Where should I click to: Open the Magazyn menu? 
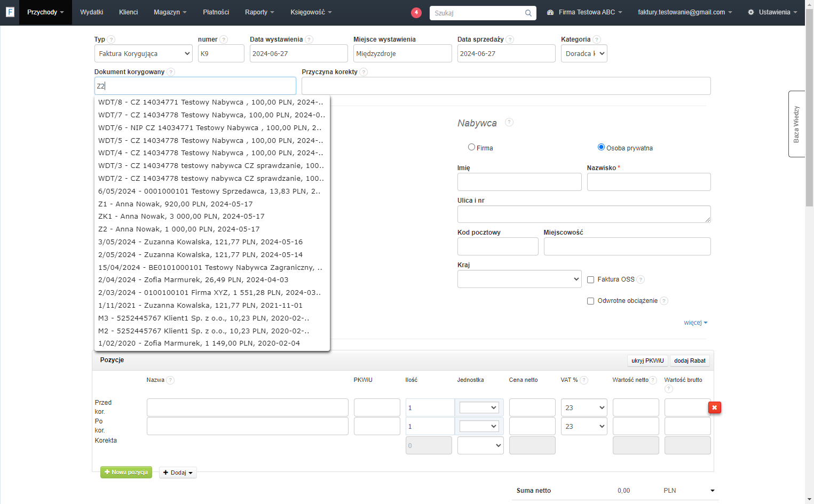[170, 12]
